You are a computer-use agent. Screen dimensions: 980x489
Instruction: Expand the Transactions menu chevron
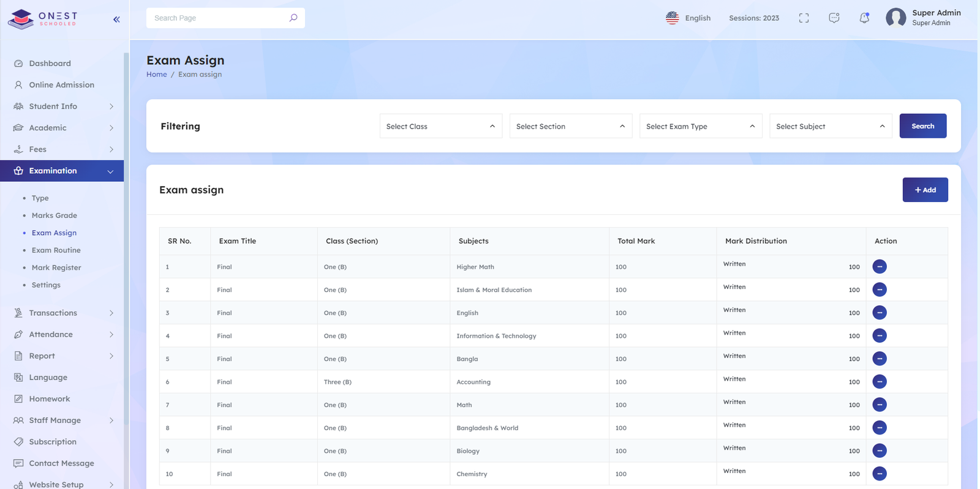pyautogui.click(x=111, y=313)
